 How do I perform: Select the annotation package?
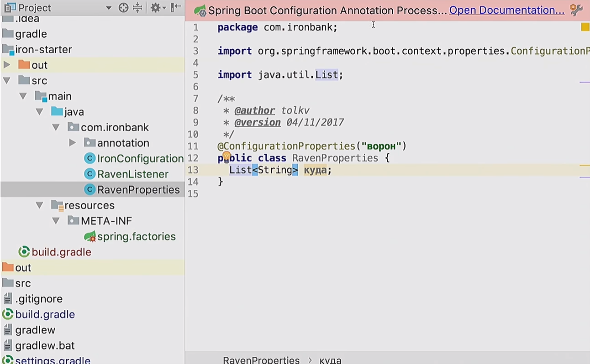pyautogui.click(x=123, y=143)
